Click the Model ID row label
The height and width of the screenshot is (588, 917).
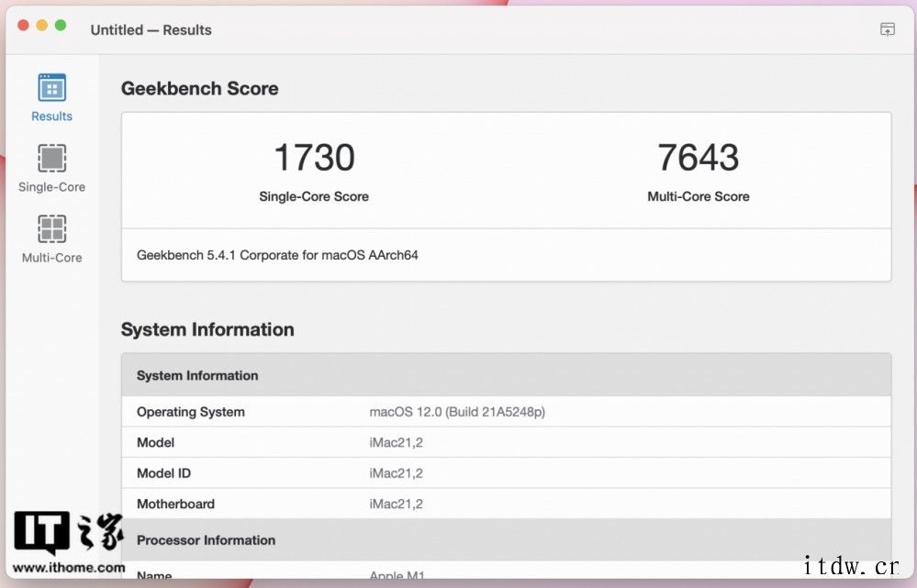pos(163,473)
